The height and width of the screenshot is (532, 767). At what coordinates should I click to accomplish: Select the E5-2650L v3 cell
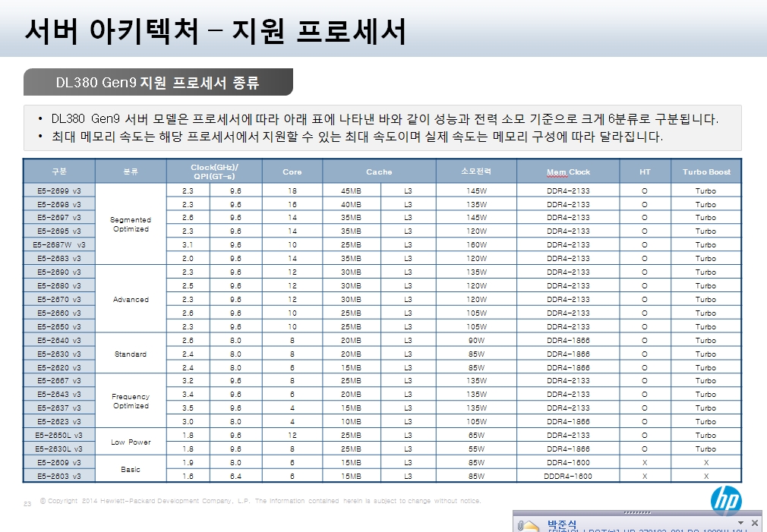click(59, 436)
